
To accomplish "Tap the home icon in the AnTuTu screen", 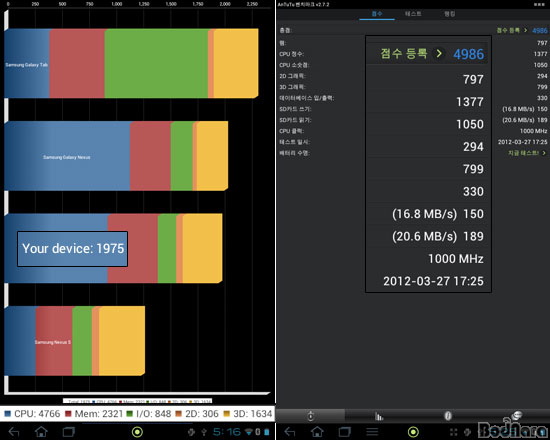I will (x=317, y=432).
